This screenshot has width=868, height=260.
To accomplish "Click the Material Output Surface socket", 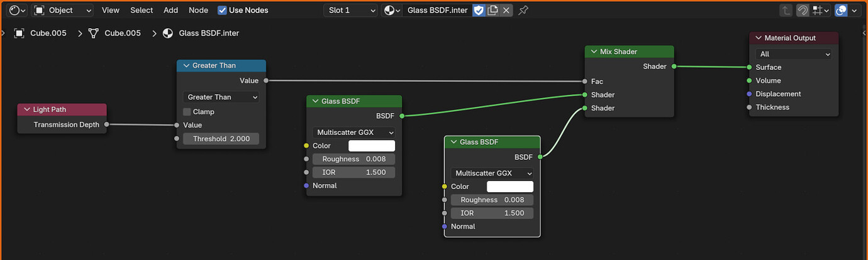I will point(749,67).
